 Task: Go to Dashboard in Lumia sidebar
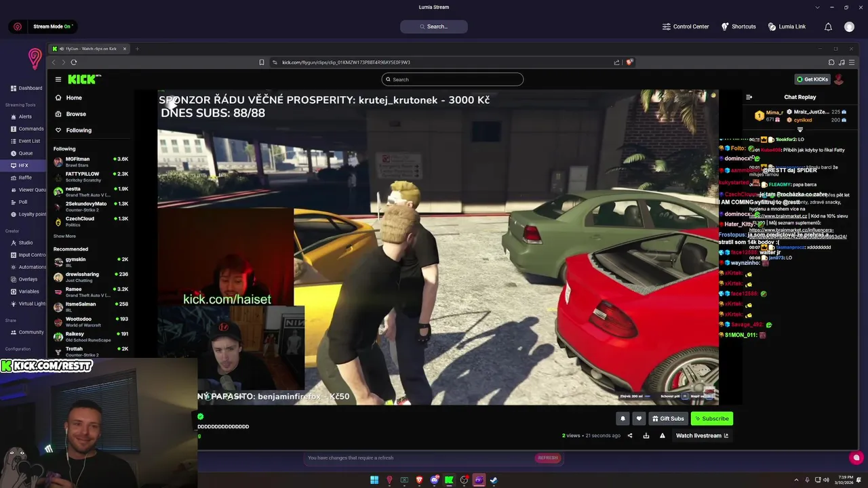pos(26,88)
